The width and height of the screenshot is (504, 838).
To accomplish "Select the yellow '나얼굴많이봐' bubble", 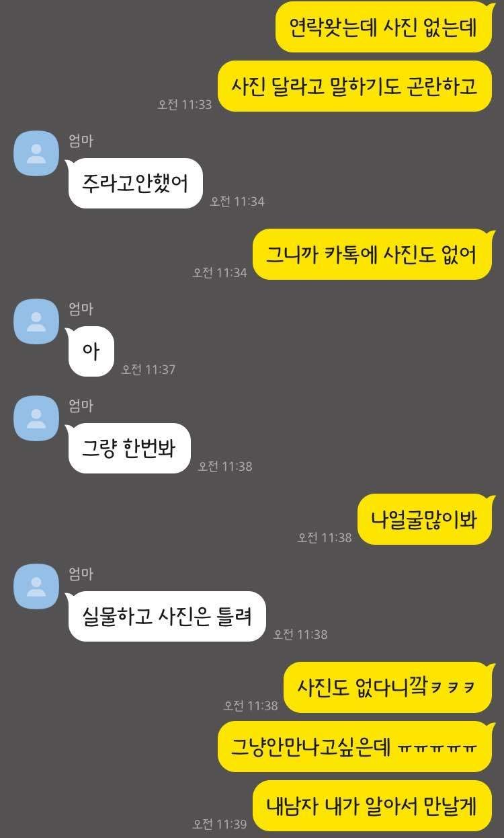I will [426, 519].
